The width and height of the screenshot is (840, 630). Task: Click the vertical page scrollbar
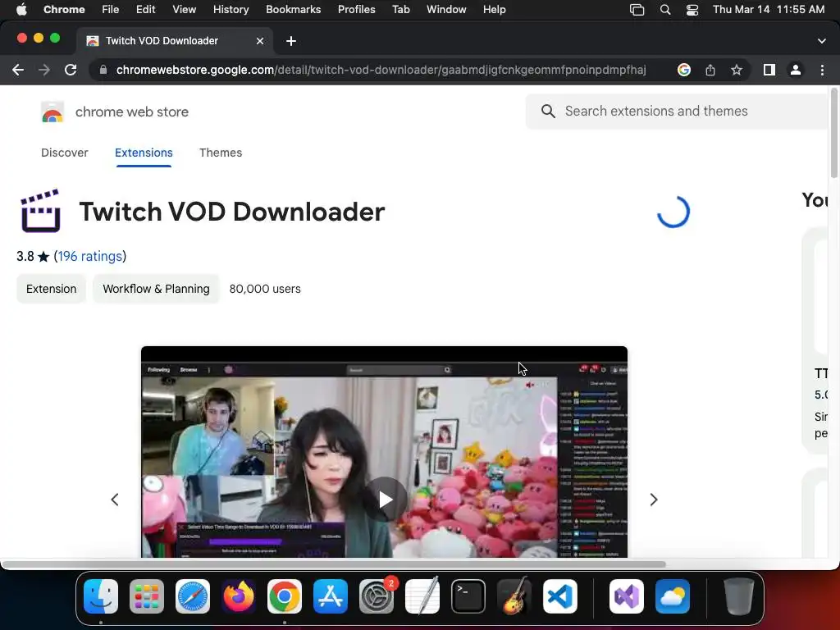point(834,133)
